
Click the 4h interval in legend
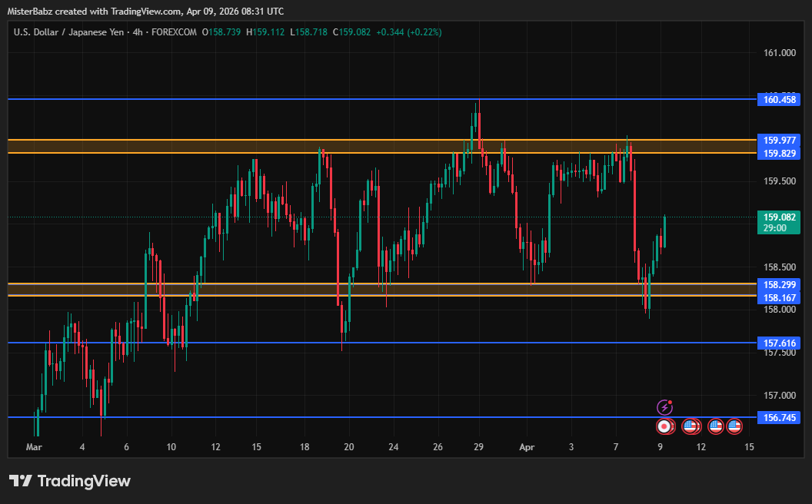(138, 32)
